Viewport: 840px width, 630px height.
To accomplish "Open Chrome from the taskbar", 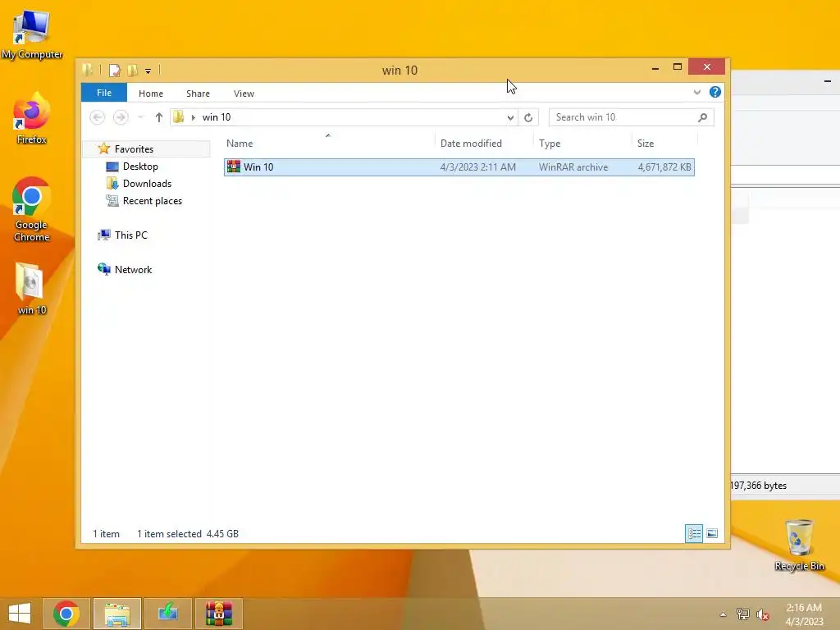I will point(66,614).
